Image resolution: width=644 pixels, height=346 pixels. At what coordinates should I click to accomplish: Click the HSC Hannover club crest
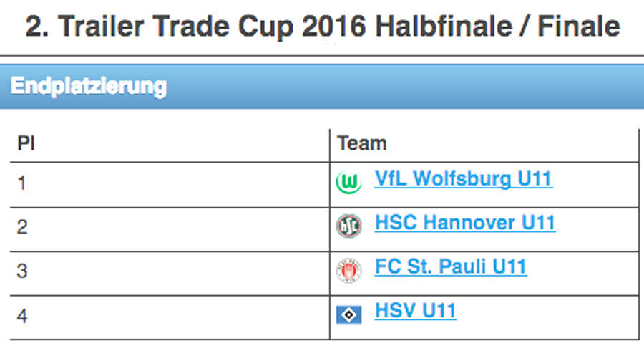click(x=348, y=226)
